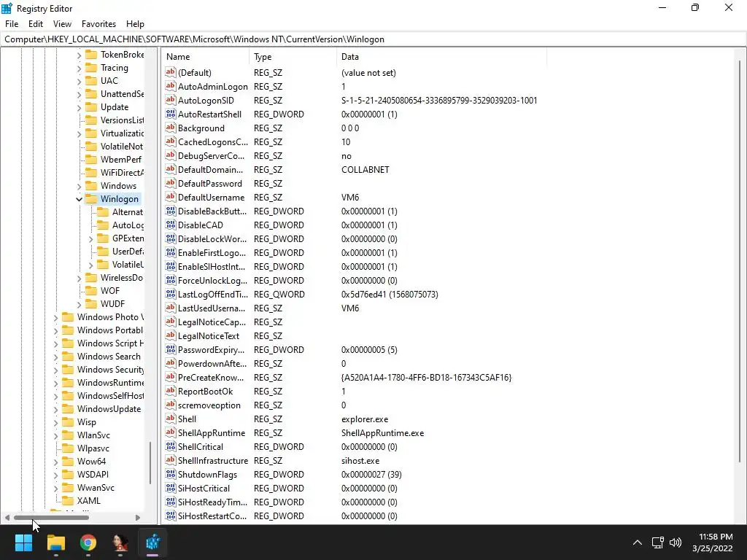747x560 pixels.
Task: Open the Favorites menu
Action: point(98,24)
